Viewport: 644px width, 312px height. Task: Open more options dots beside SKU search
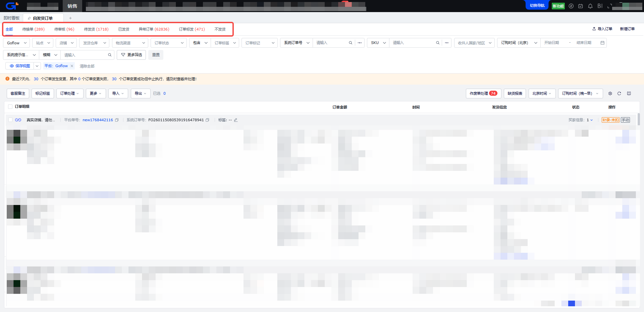pyautogui.click(x=447, y=43)
